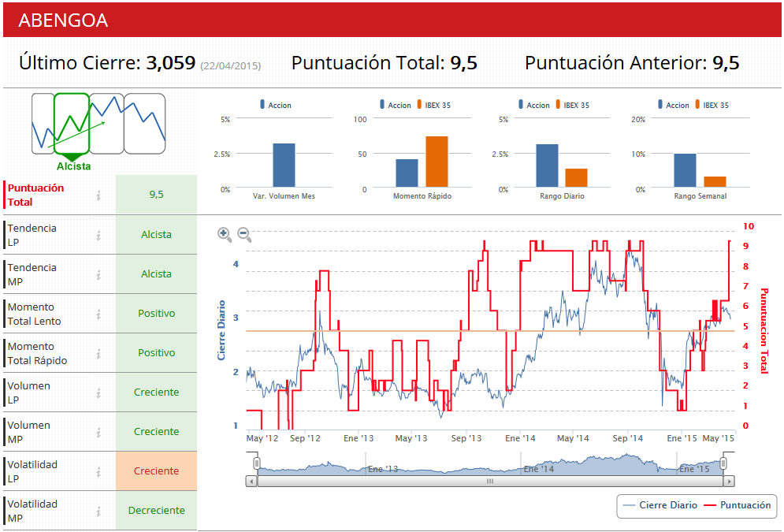784x532 pixels.
Task: Click the Cierre Diario axis title
Action: coord(221,330)
